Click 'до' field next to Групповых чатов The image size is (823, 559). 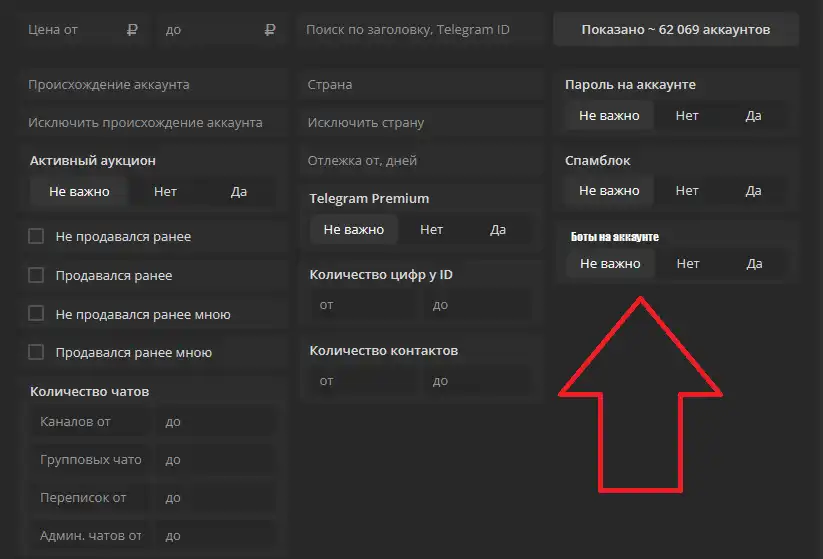pos(216,460)
